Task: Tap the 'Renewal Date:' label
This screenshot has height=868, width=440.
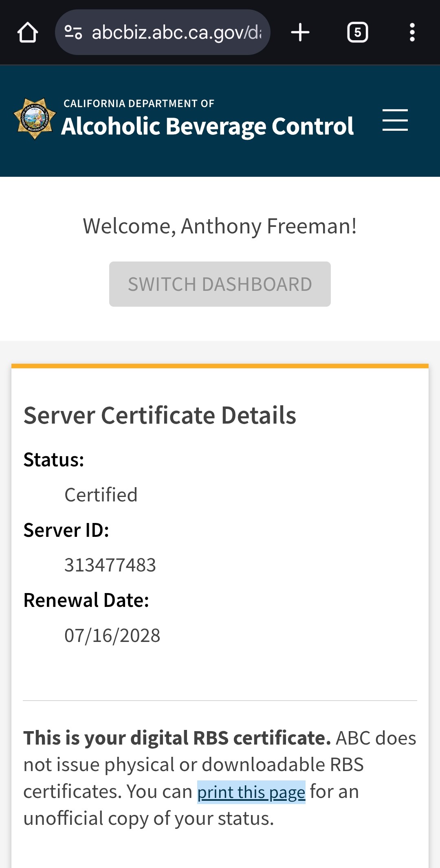Action: click(86, 600)
